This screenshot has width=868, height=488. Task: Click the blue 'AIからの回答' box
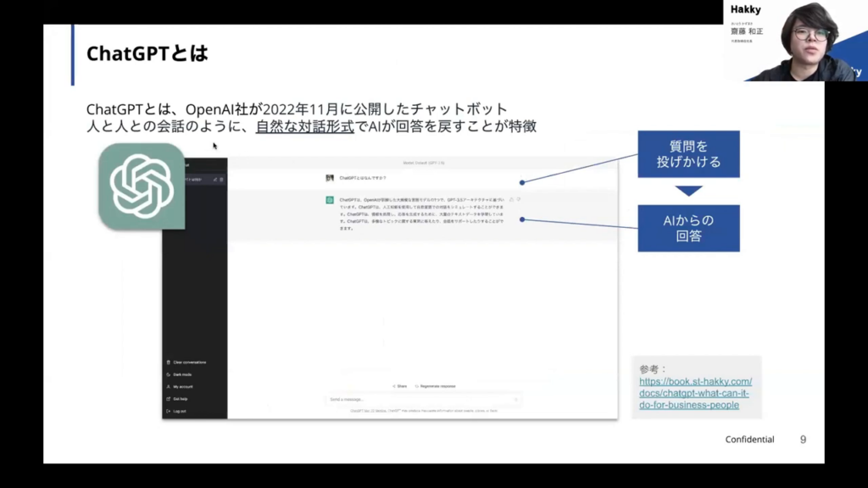(x=688, y=228)
